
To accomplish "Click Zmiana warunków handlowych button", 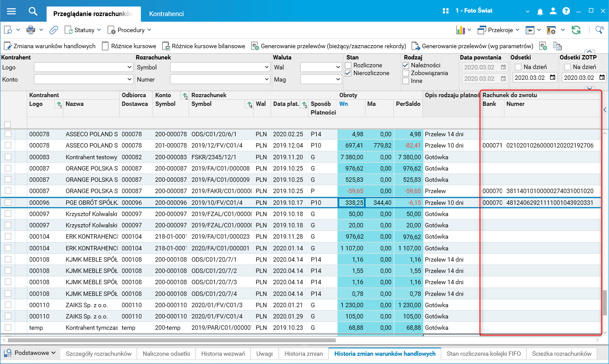I will click(x=50, y=46).
